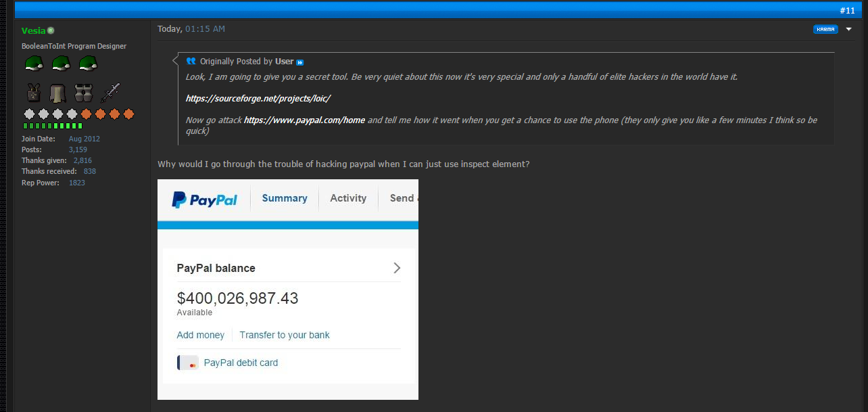This screenshot has width=868, height=412.
Task: Click the robe cape item icon
Action: pyautogui.click(x=58, y=93)
